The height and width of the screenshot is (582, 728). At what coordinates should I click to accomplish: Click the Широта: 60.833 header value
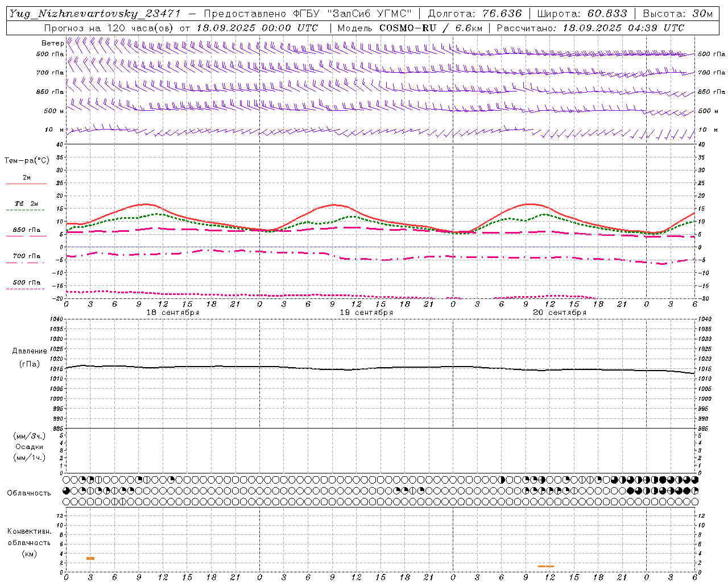point(582,14)
